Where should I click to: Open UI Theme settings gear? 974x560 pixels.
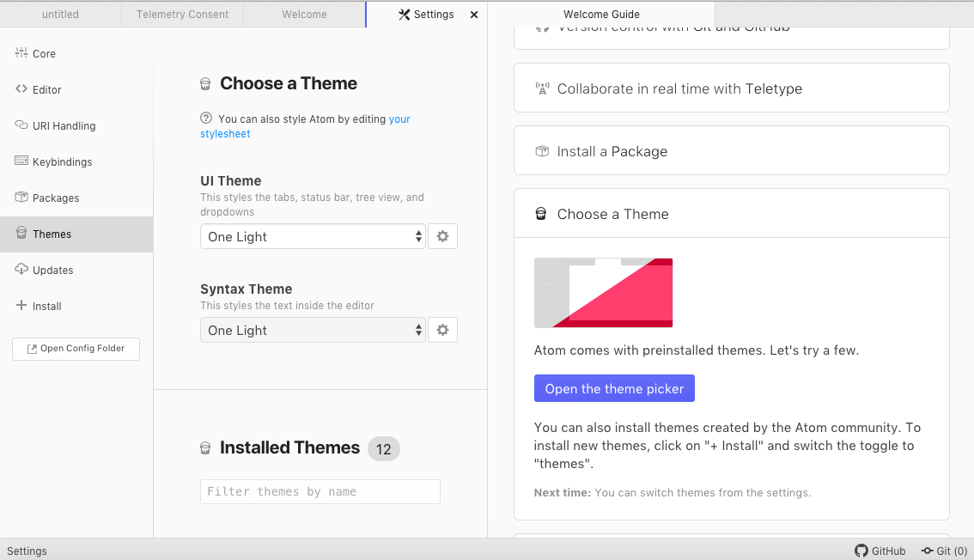pos(442,236)
